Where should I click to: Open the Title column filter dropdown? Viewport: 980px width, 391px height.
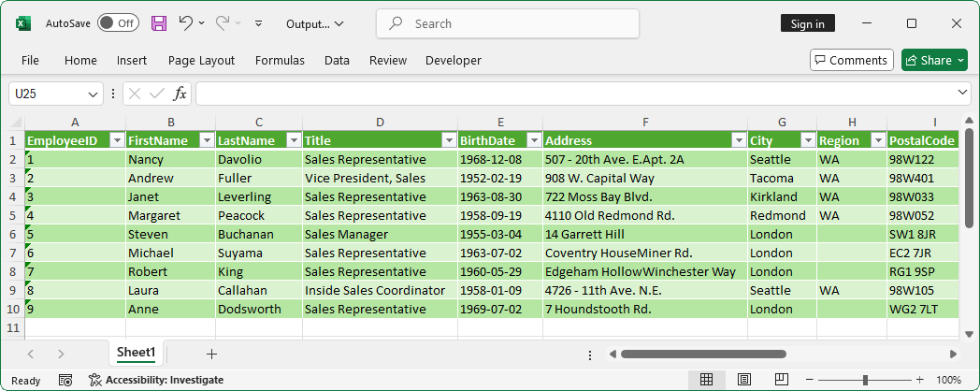coord(449,140)
